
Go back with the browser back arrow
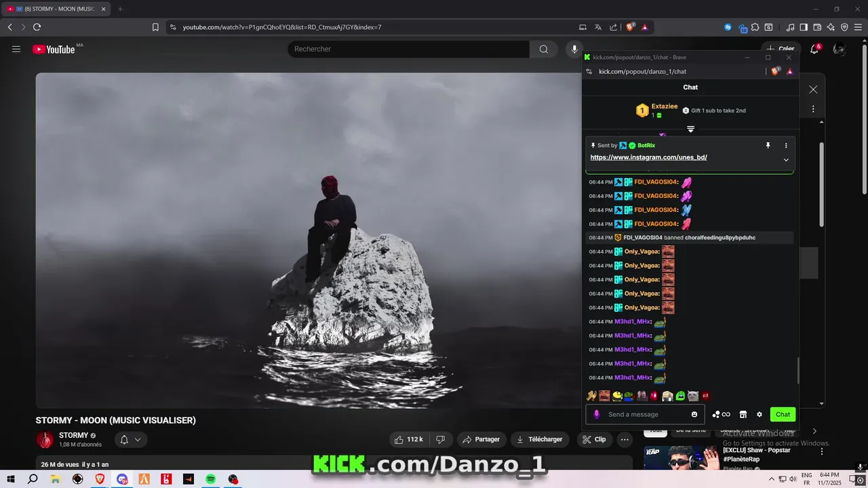click(x=9, y=27)
